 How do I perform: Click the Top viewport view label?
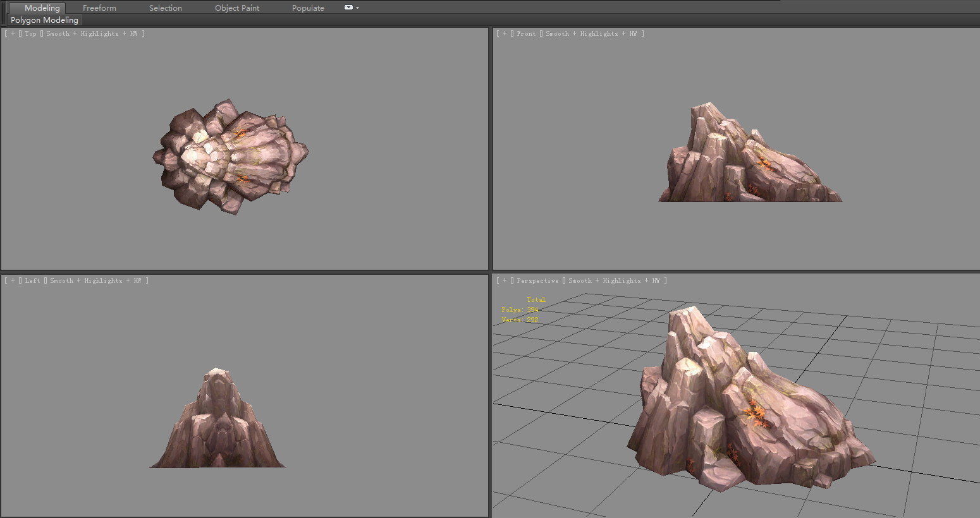[x=30, y=33]
